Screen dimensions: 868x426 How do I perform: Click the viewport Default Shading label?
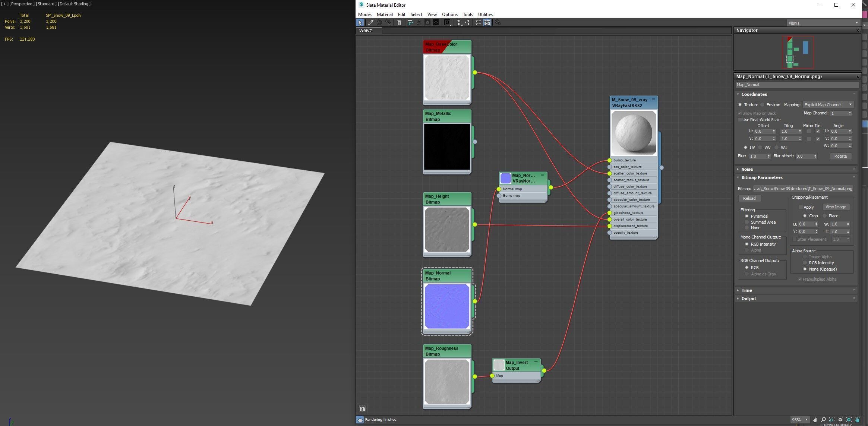pos(74,4)
